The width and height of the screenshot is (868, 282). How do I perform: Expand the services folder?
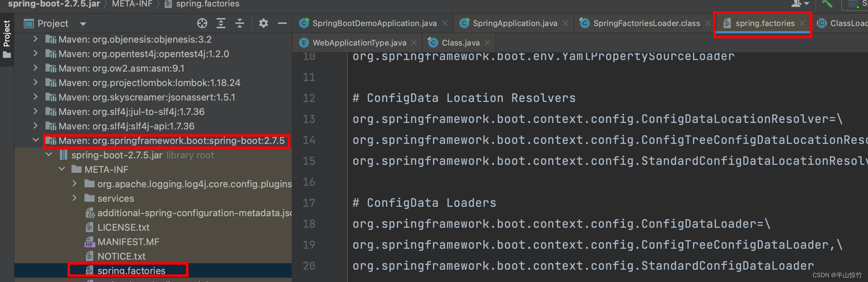tap(74, 198)
